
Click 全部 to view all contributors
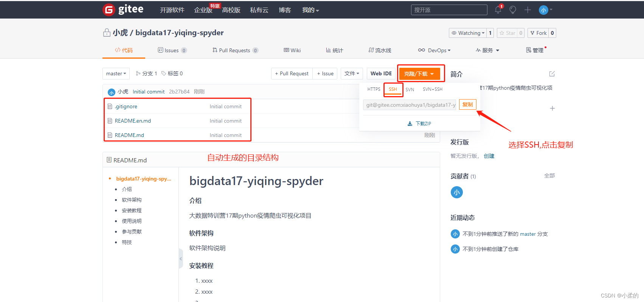pyautogui.click(x=549, y=176)
